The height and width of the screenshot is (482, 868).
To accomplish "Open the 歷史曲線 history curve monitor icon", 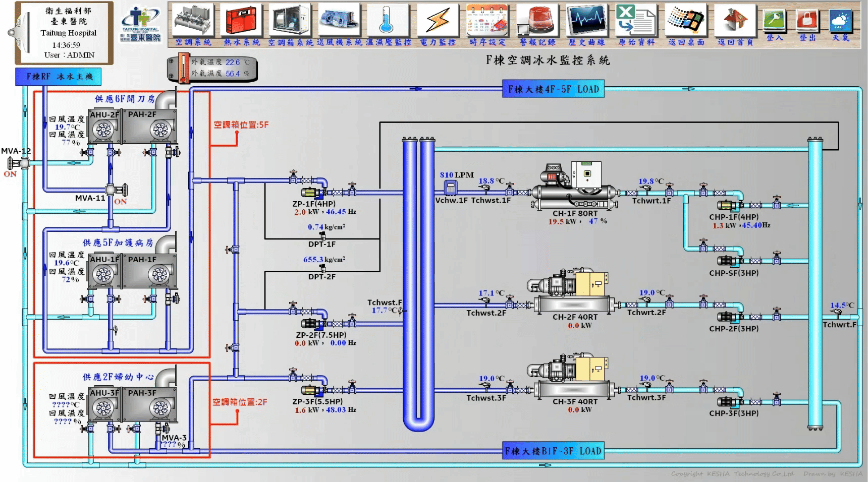I will (x=586, y=21).
